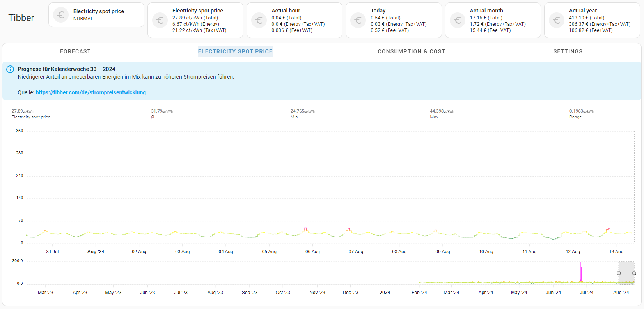
Task: Click the pink spike in overview chart
Action: coord(581,272)
